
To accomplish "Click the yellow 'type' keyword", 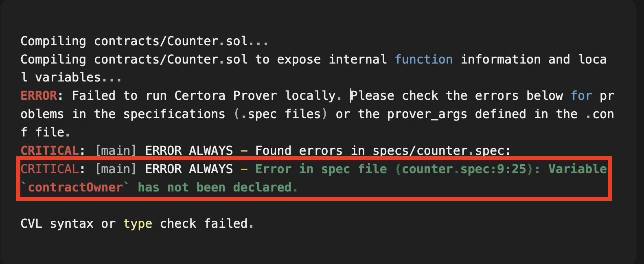I will [138, 224].
